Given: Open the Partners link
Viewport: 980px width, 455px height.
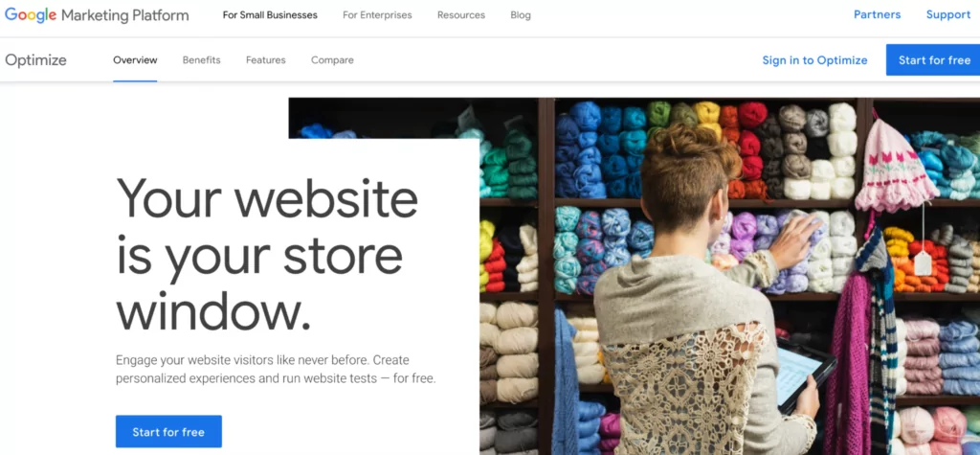Looking at the screenshot, I should pos(878,15).
